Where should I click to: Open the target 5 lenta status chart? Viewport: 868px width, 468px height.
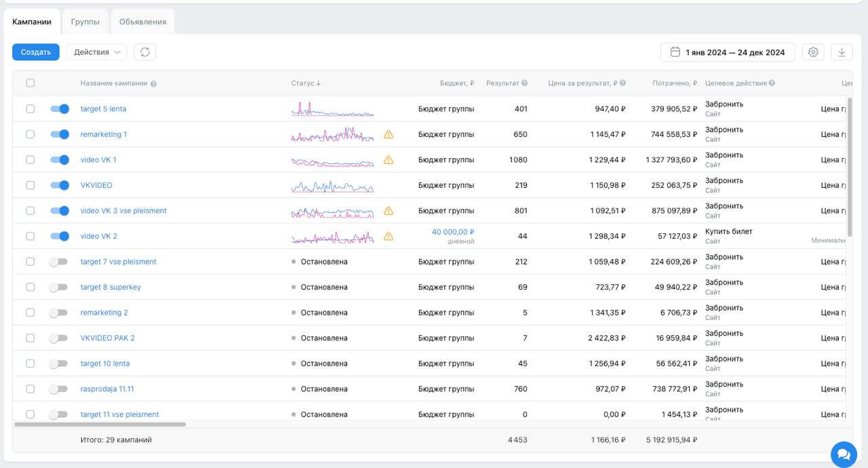[x=332, y=109]
